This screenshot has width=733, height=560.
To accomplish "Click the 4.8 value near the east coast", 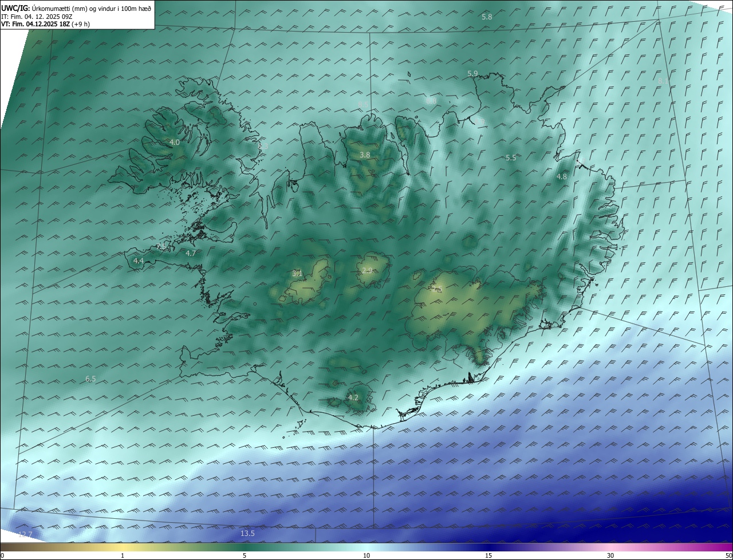I will point(562,177).
